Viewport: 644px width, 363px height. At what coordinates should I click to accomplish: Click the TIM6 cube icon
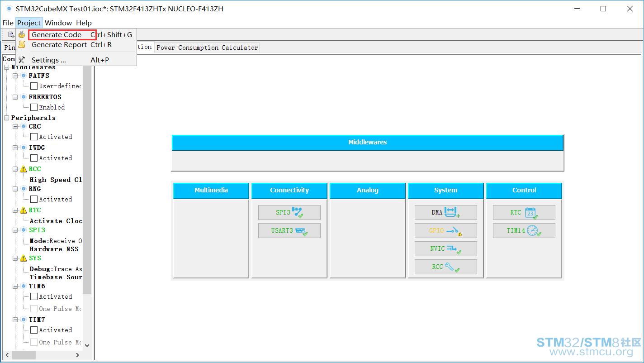tap(24, 286)
